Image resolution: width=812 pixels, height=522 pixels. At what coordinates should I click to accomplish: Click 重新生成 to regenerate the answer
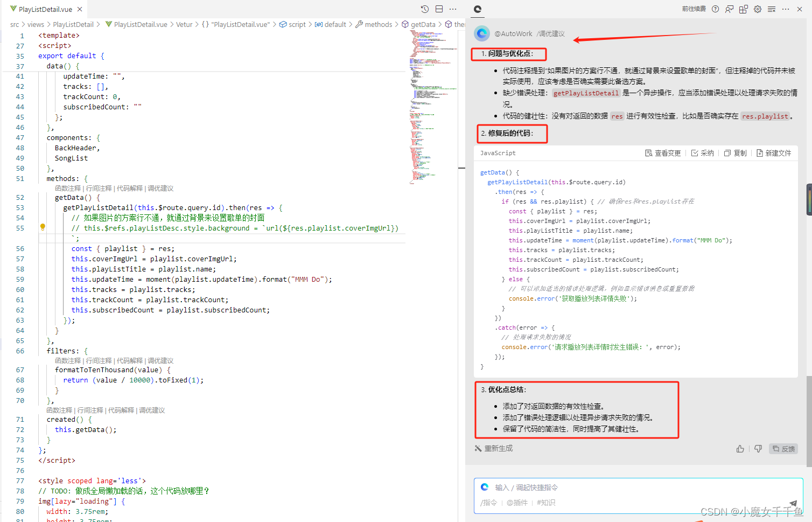pyautogui.click(x=494, y=448)
